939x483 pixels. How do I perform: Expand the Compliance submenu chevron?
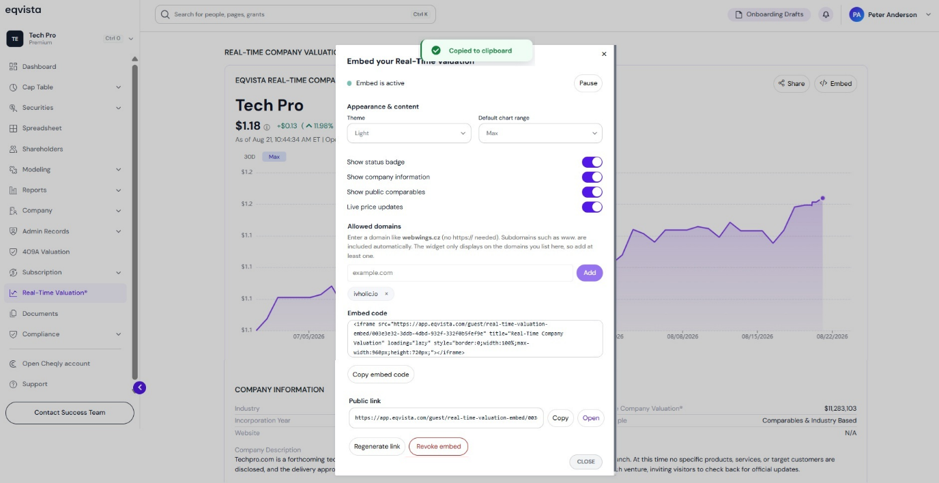pos(119,334)
